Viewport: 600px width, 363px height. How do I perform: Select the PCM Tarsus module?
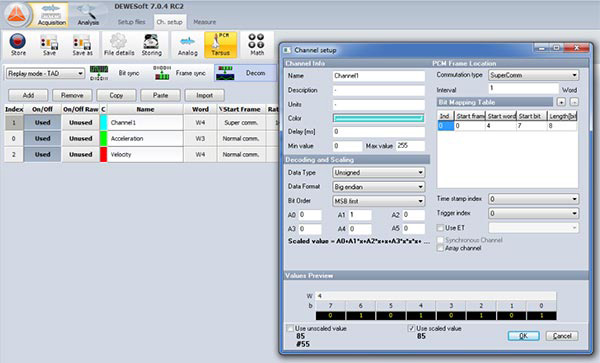point(220,45)
